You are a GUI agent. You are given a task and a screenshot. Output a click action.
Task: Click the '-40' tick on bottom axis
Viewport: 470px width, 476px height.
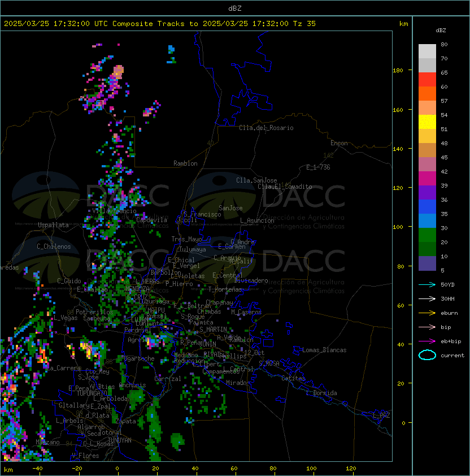[37, 469]
